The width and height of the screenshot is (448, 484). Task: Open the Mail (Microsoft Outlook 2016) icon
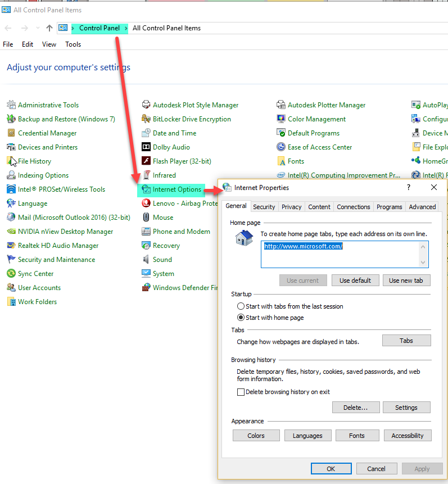click(x=11, y=218)
